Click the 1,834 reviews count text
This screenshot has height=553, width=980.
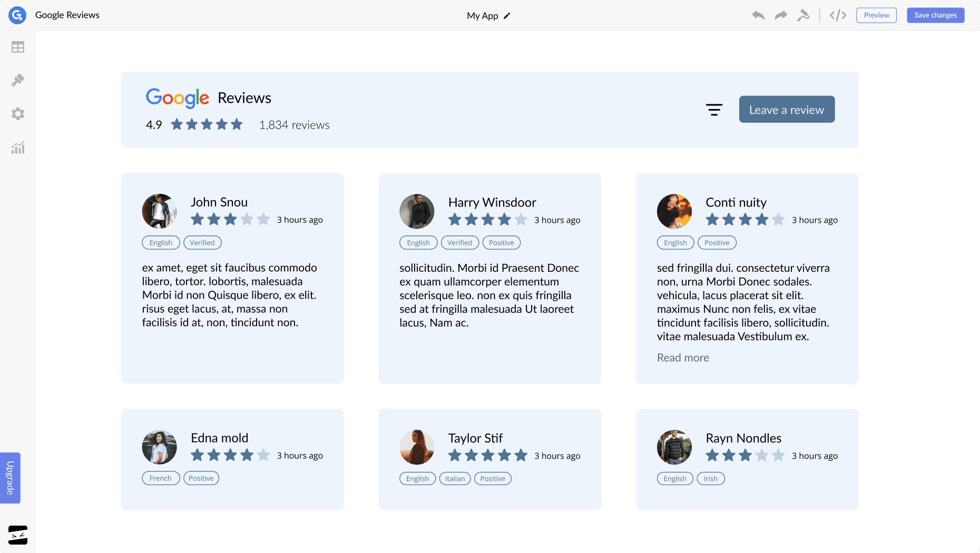[x=294, y=125]
